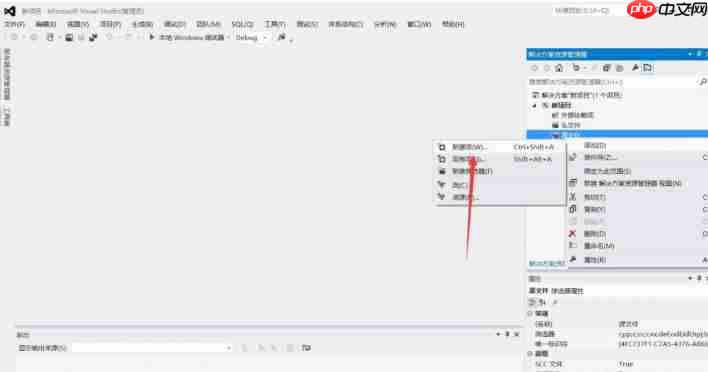The height and width of the screenshot is (372, 708).
Task: Switch to the 解决方案资源管理器 bottom tab
Action: pyautogui.click(x=547, y=263)
